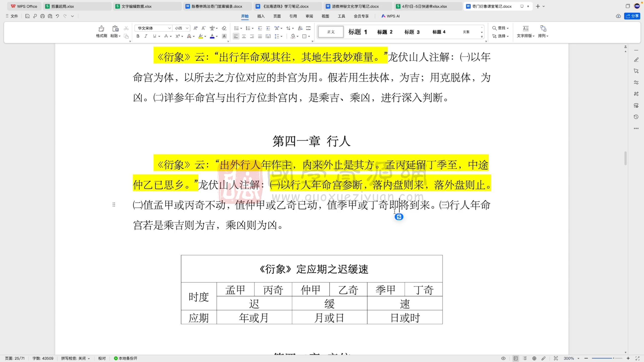Toggle italic formatting
Screen dimensions: 644x362
pos(146,36)
